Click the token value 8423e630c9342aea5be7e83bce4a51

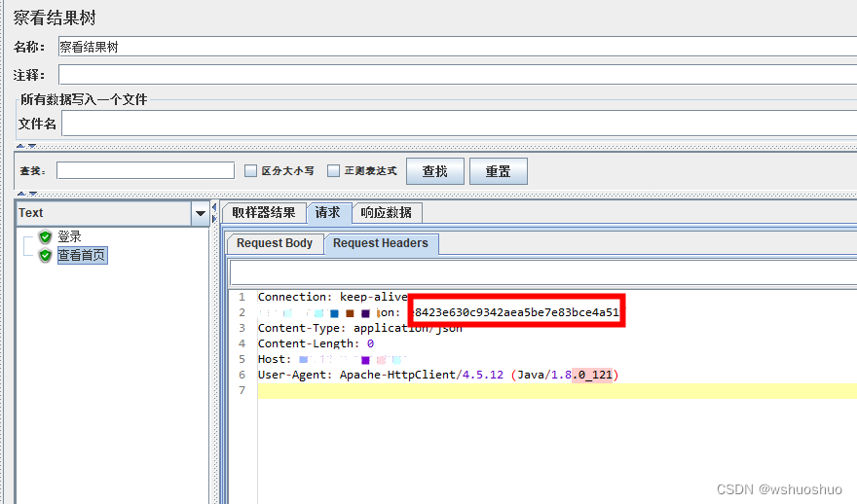516,312
